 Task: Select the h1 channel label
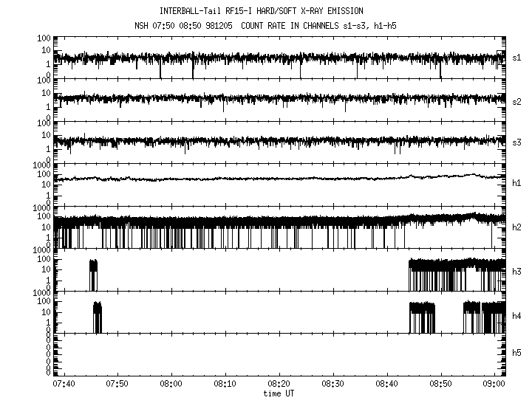[x=517, y=183]
